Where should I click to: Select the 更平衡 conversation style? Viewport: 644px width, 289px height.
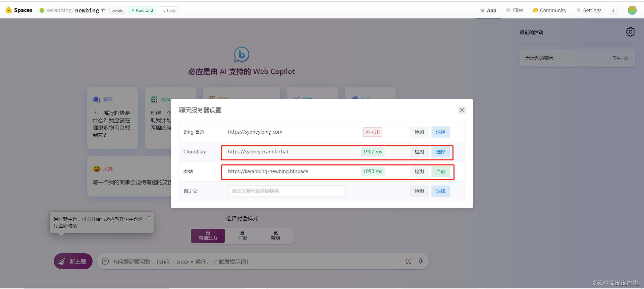242,235
